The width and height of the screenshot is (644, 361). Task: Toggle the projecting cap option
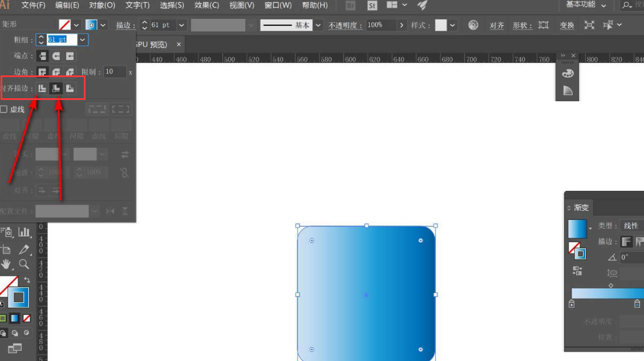[x=70, y=56]
